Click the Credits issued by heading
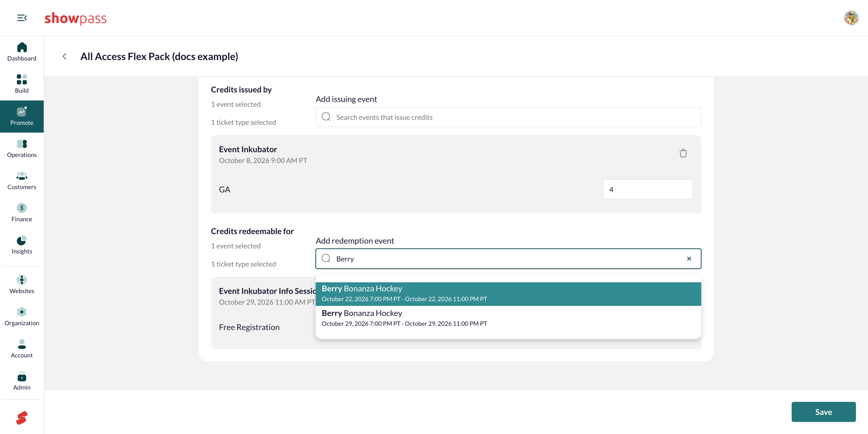Viewport: 868px width, 434px height. tap(241, 90)
